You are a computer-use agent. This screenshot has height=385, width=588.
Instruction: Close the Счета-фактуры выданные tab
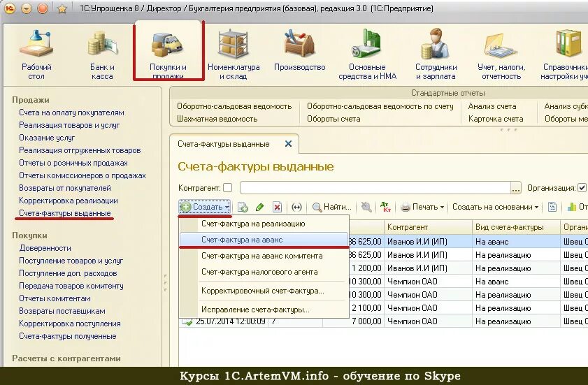[x=288, y=143]
